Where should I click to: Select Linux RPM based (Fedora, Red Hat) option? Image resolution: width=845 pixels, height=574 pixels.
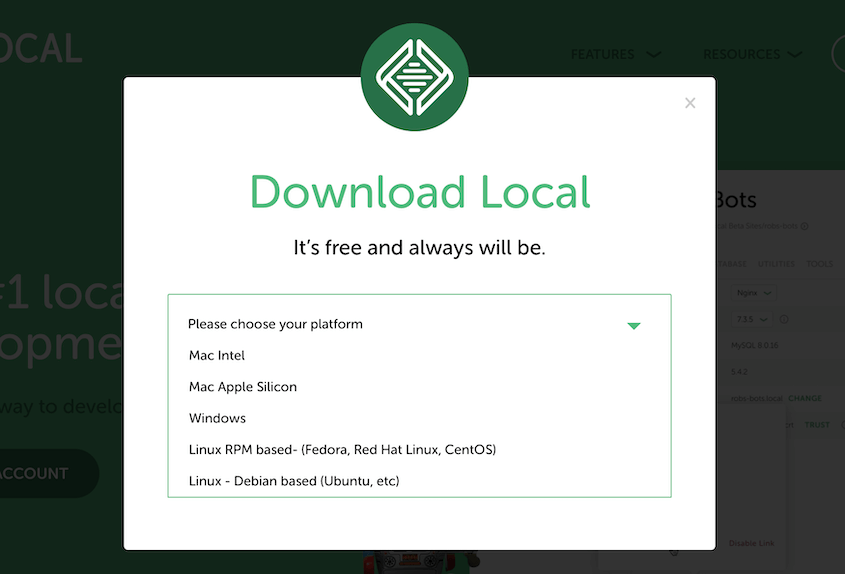click(x=342, y=449)
